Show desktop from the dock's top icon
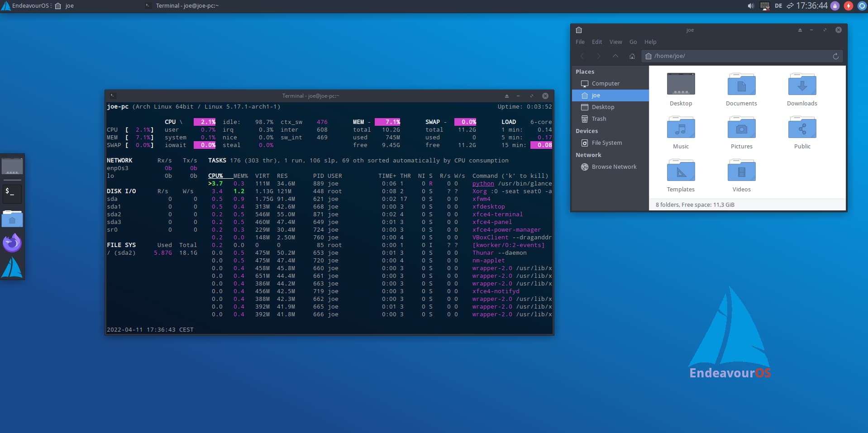 12,166
